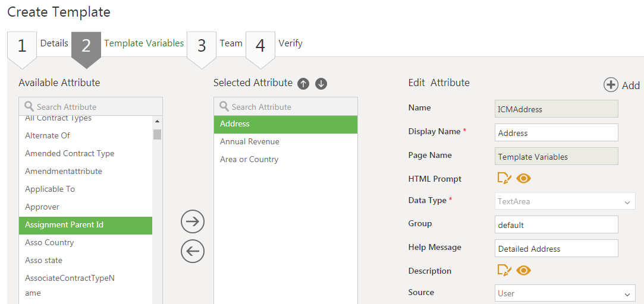Click the Help Message input field
644x304 pixels.
(x=556, y=249)
